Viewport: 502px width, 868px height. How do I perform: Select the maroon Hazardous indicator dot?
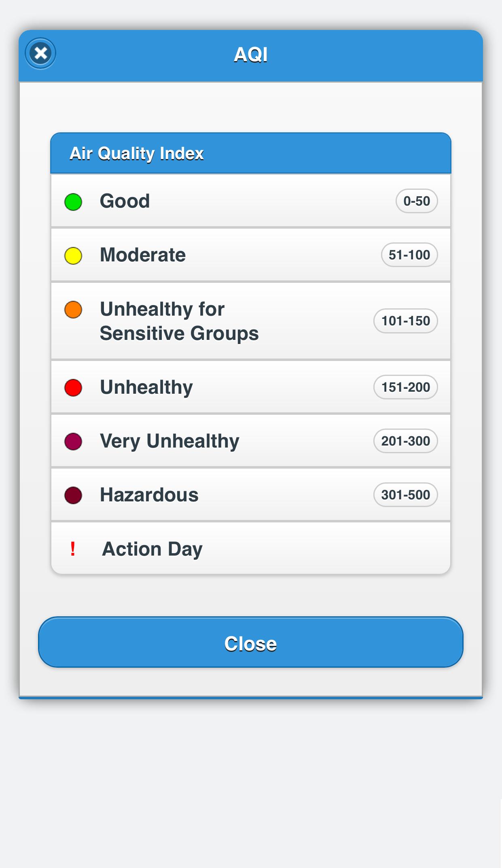pyautogui.click(x=73, y=495)
